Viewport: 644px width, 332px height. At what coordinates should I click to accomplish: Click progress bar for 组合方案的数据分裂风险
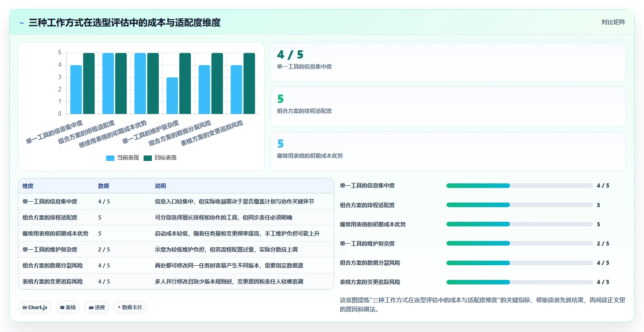pos(520,263)
